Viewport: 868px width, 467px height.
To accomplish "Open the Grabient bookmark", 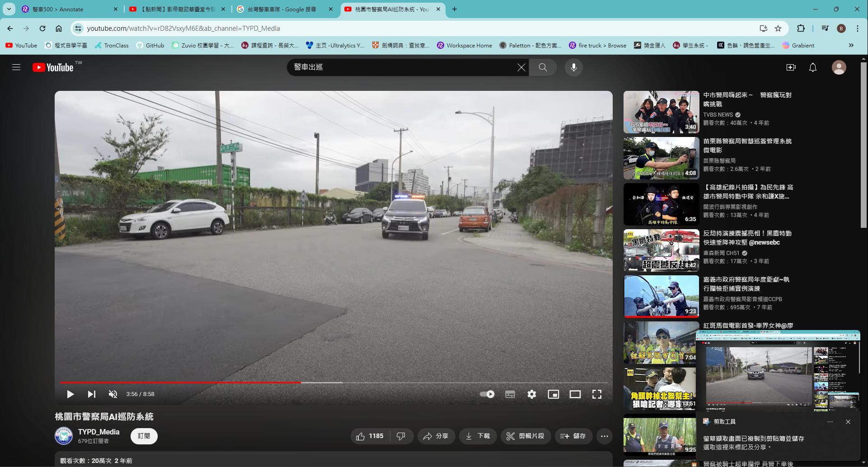I will 798,45.
